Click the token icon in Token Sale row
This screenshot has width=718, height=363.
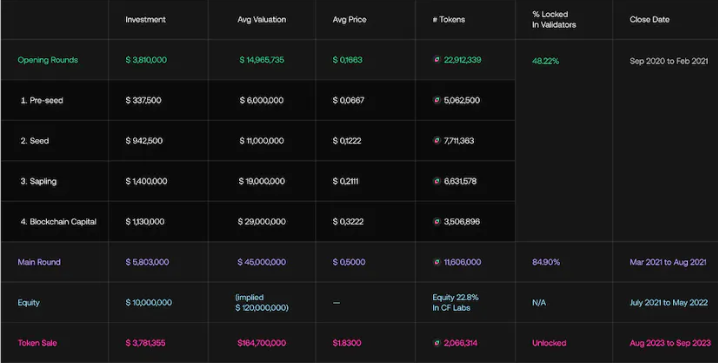(437, 342)
